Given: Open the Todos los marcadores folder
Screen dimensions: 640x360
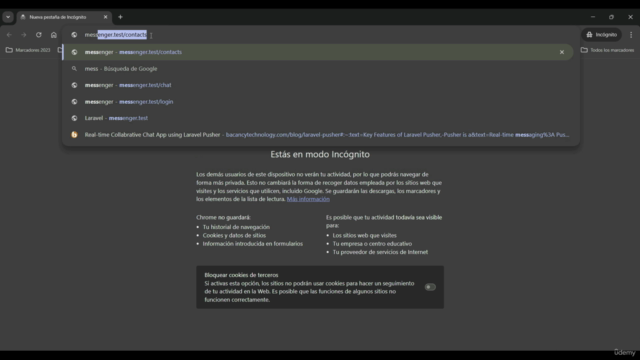Looking at the screenshot, I should coord(607,50).
